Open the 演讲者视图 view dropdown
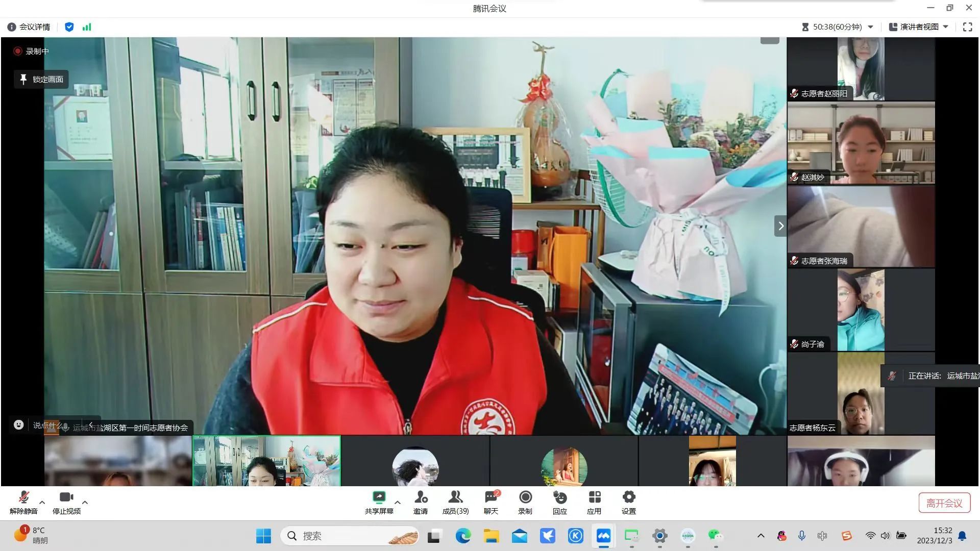Viewport: 980px width, 551px height. tap(918, 27)
